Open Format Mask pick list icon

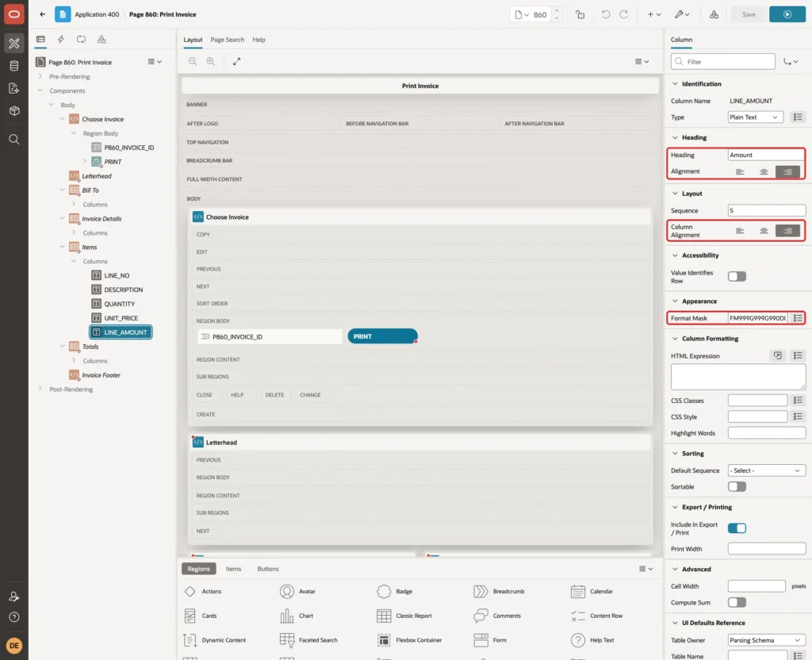click(798, 318)
